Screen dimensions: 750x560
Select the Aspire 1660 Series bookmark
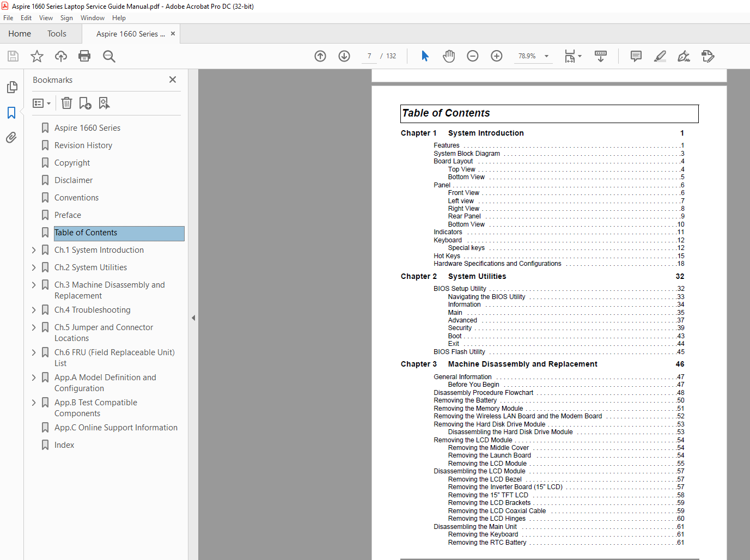(87, 128)
